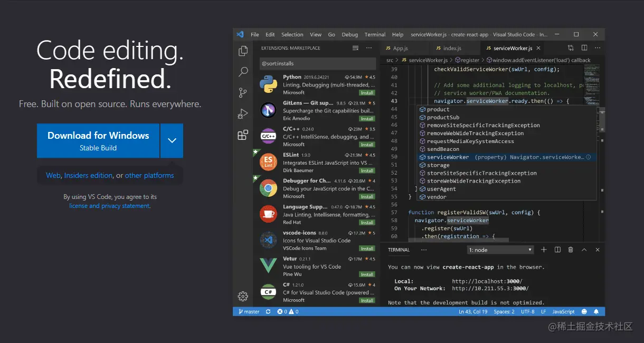Click the GitLens extension icon
Screen dimensions: 644x343
pos(269,110)
